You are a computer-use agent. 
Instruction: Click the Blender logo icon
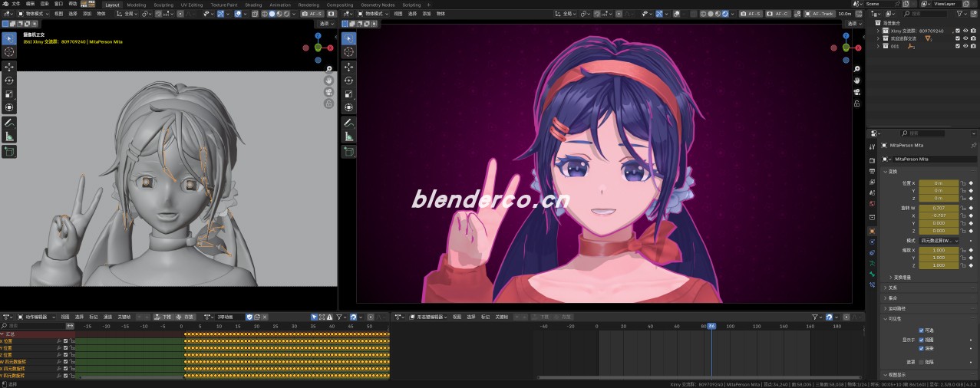(x=5, y=4)
